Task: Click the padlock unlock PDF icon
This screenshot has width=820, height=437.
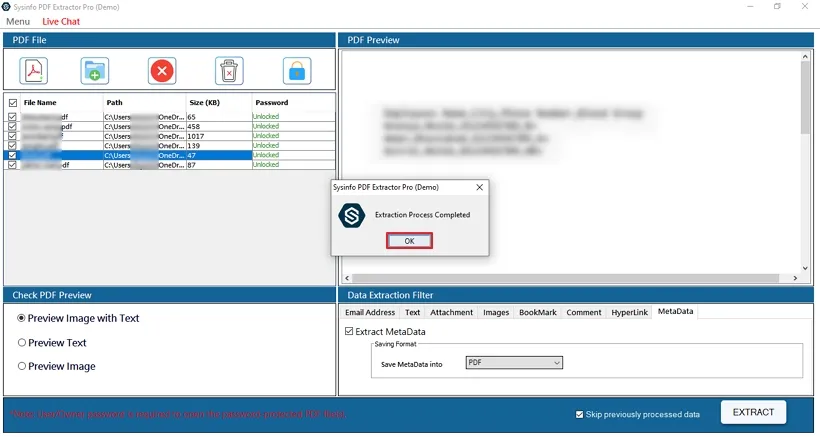Action: point(297,71)
